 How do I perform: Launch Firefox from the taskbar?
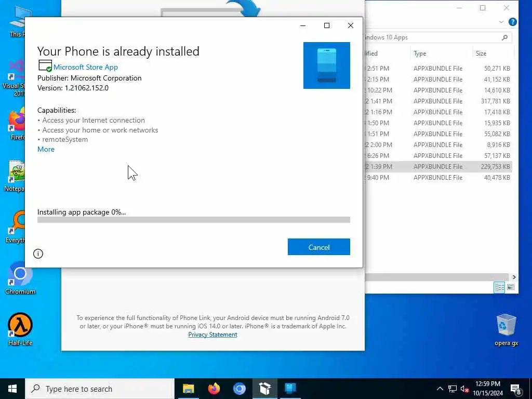tap(214, 389)
